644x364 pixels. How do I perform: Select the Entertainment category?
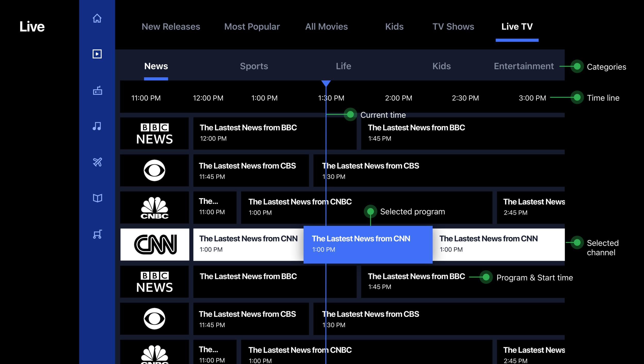523,66
